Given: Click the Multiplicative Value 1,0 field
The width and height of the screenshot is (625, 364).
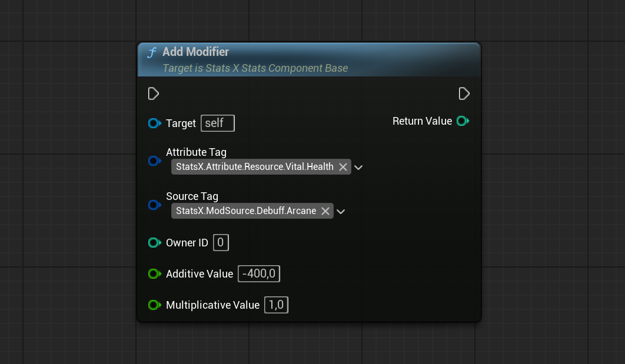Looking at the screenshot, I should [276, 305].
